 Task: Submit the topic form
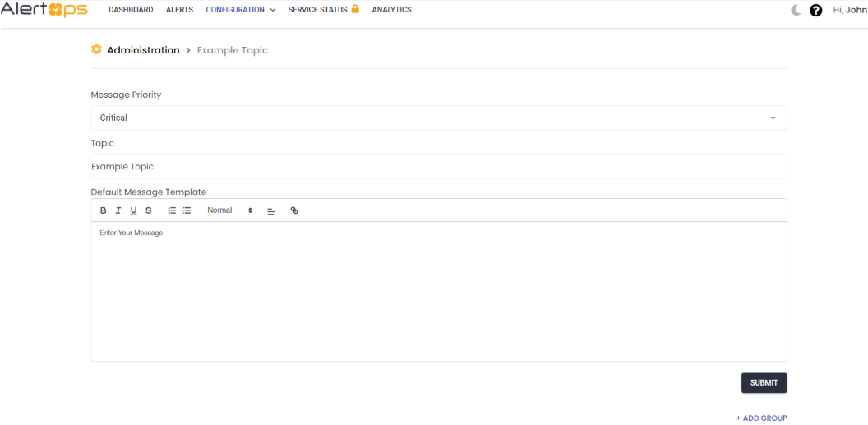(764, 383)
